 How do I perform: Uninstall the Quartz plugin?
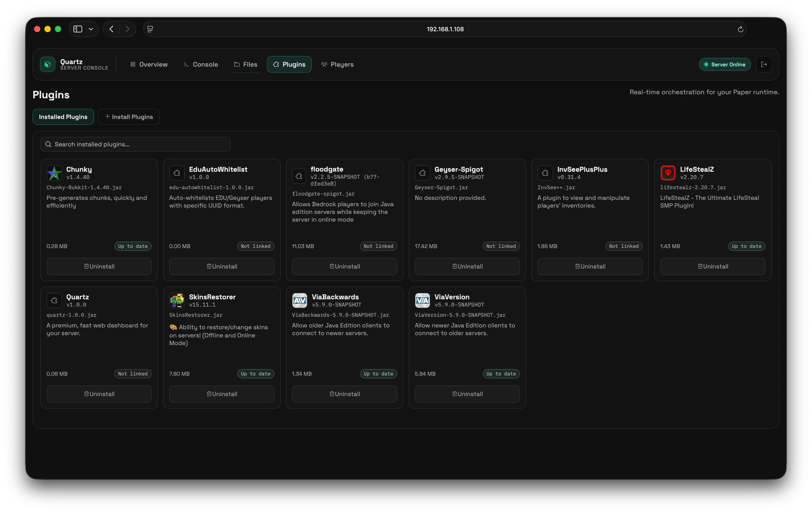tap(99, 394)
